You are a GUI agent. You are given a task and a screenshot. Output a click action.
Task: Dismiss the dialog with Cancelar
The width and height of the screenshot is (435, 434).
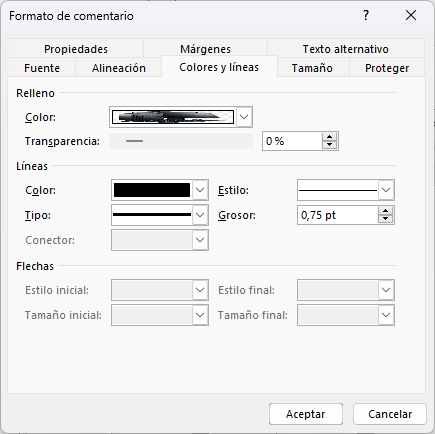click(390, 414)
